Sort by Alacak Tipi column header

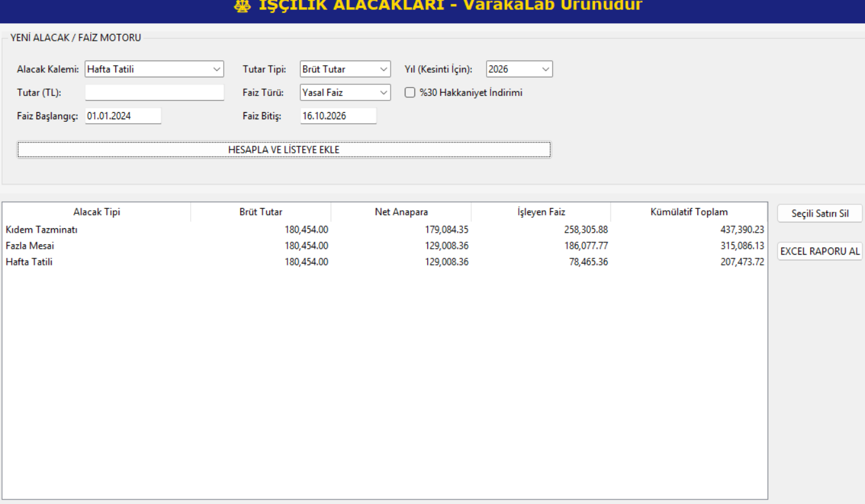pyautogui.click(x=97, y=212)
